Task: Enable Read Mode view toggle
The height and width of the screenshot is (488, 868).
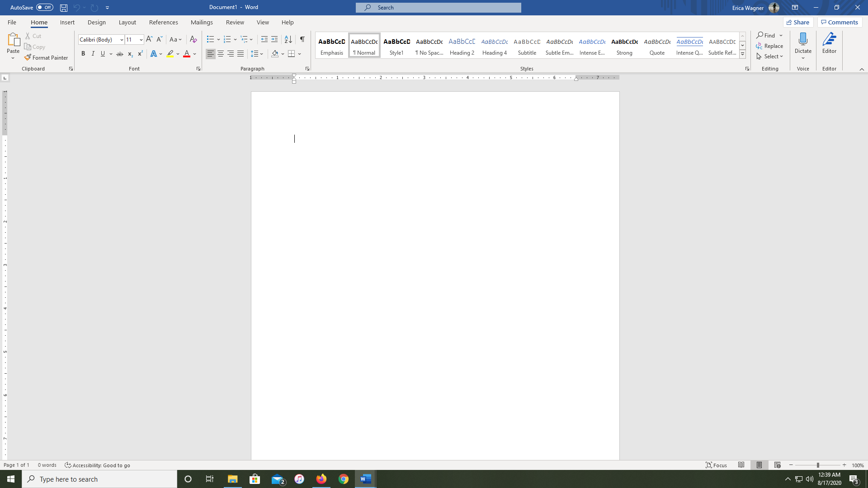Action: pos(741,465)
